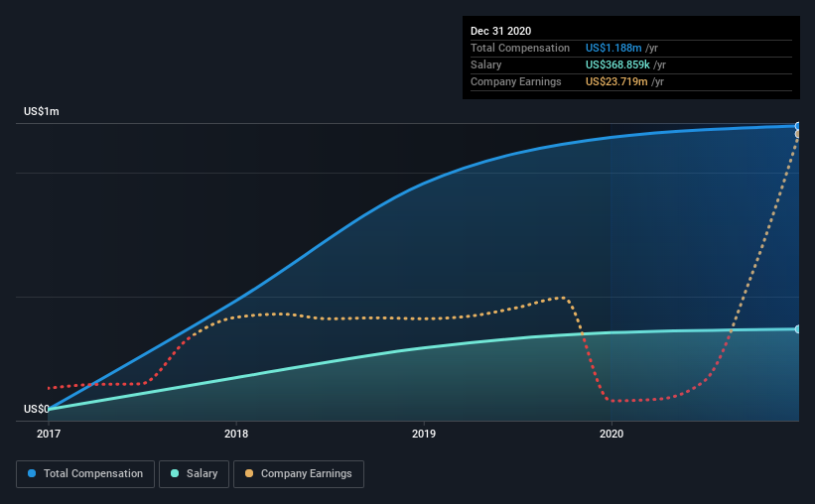Click the US$0 y-axis label
The image size is (815, 504).
pyautogui.click(x=37, y=409)
